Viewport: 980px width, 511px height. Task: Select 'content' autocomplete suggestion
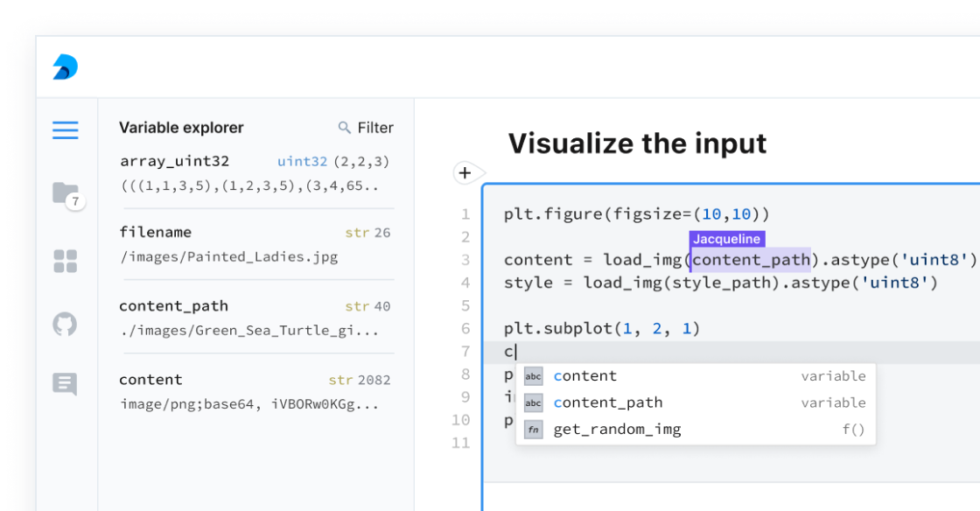click(x=584, y=376)
